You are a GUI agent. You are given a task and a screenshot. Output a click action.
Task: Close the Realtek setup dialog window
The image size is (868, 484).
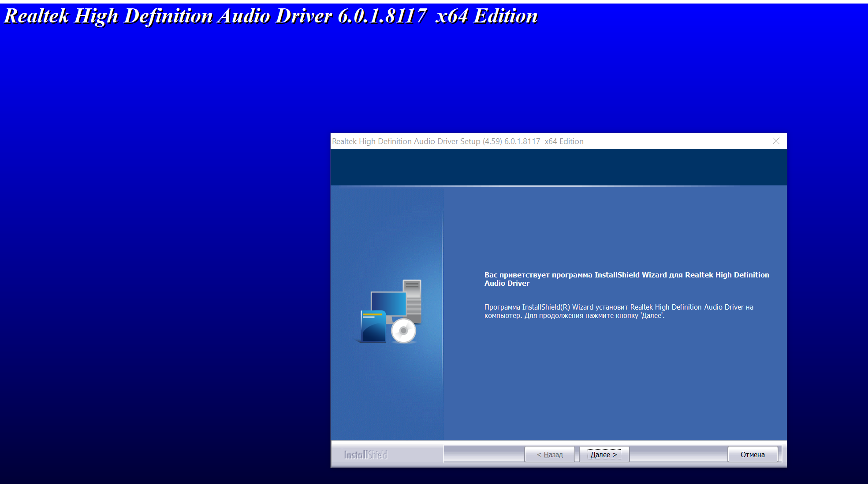coord(776,141)
